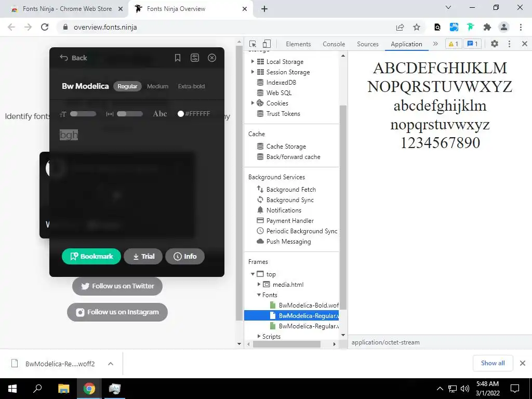Select Back/forward cache item

(x=293, y=157)
